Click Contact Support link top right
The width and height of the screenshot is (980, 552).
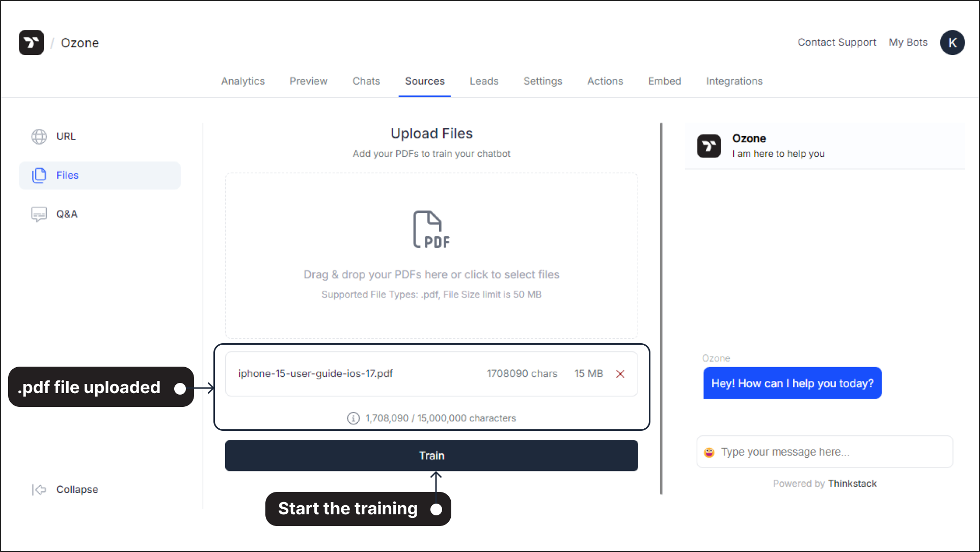pyautogui.click(x=837, y=42)
